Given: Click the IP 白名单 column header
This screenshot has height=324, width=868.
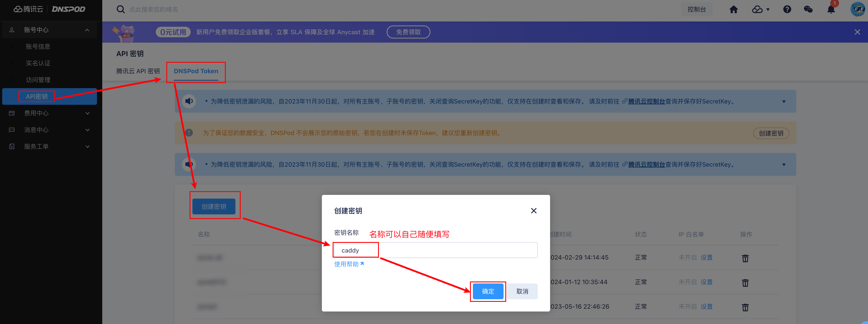Looking at the screenshot, I should (691, 234).
